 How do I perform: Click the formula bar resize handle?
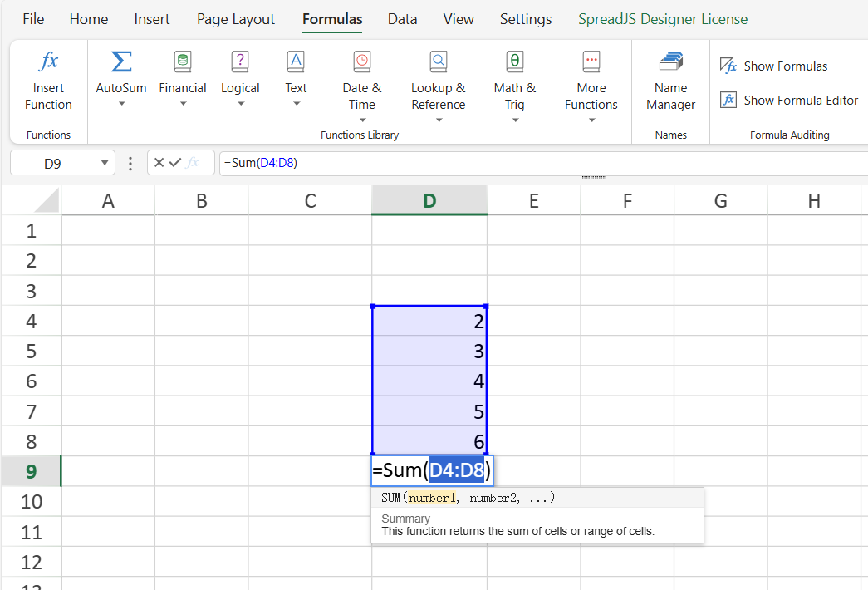click(594, 178)
